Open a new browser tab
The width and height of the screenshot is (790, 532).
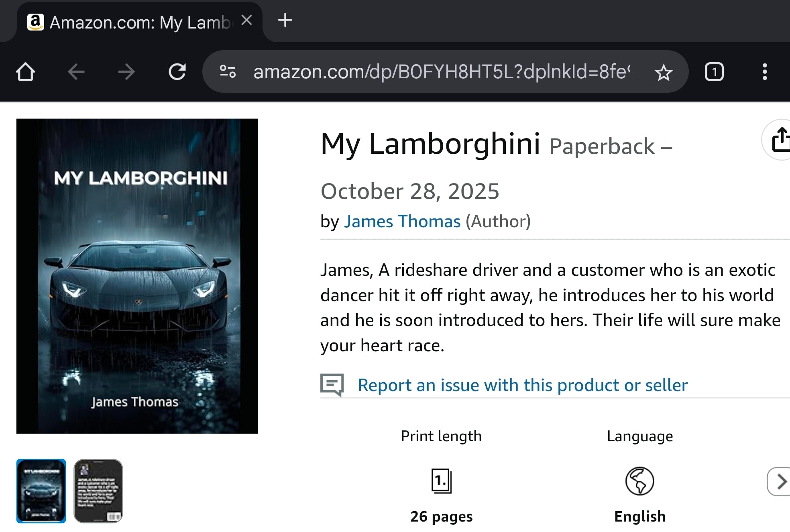[285, 21]
